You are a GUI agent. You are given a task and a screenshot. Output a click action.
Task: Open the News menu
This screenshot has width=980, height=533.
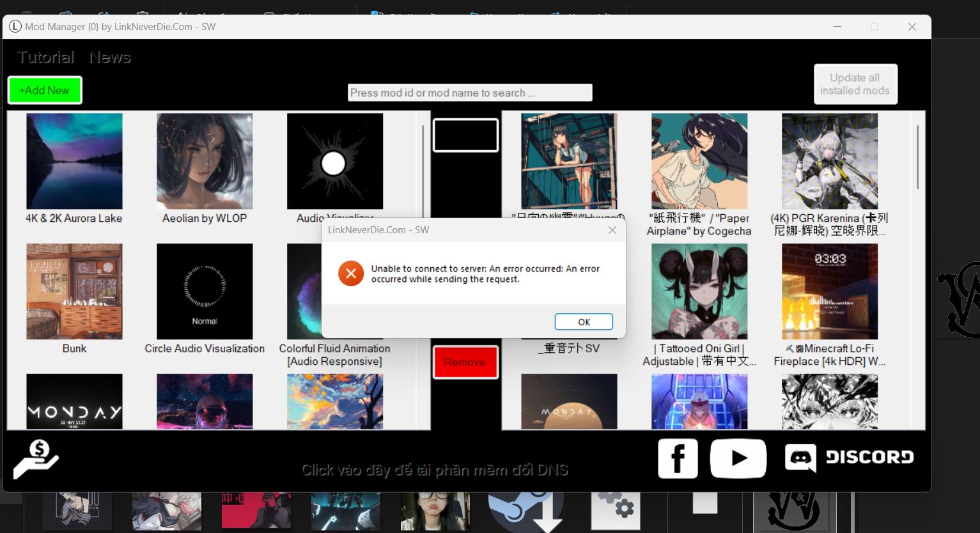pos(110,58)
